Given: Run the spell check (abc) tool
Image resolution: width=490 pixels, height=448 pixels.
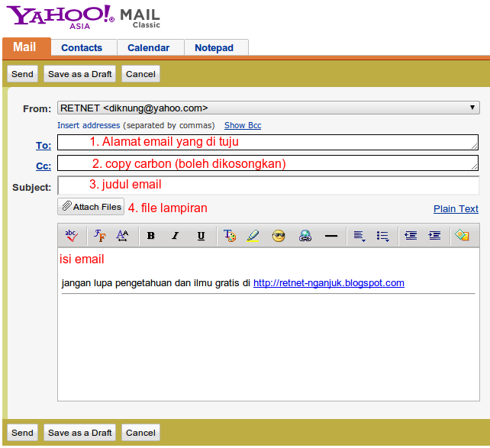Looking at the screenshot, I should (72, 235).
